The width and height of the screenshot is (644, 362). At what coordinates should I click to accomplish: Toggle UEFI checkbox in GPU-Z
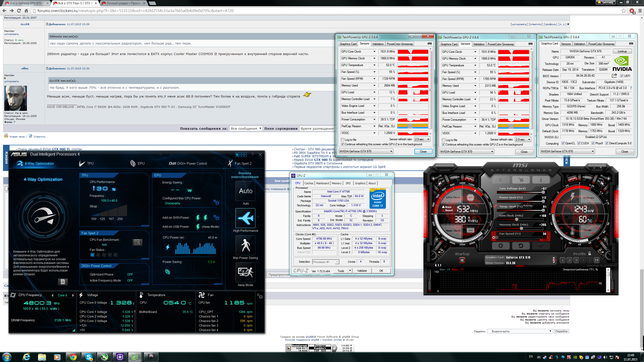tap(622, 76)
